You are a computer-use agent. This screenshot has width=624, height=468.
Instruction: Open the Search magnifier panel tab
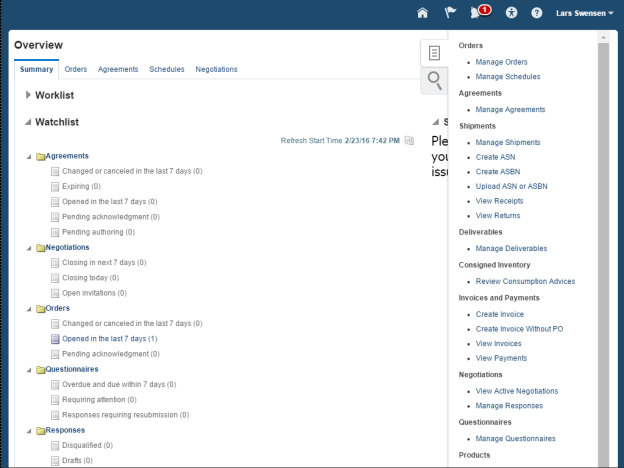(x=434, y=79)
